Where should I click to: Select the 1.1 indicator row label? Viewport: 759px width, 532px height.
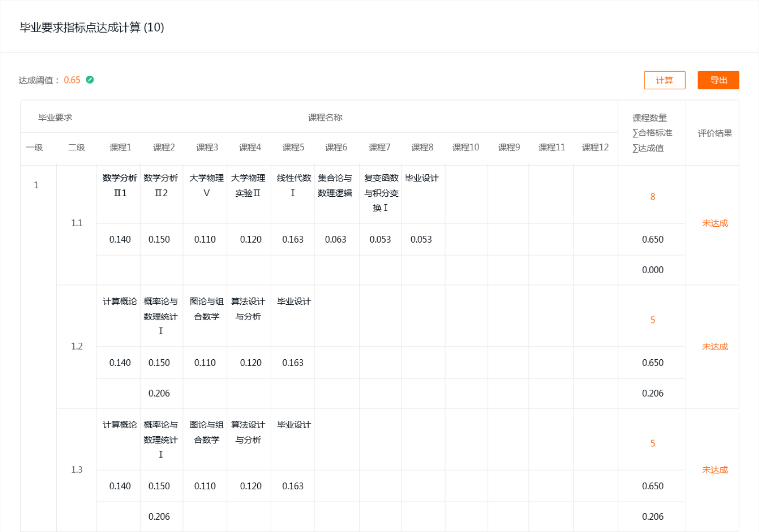coord(76,223)
